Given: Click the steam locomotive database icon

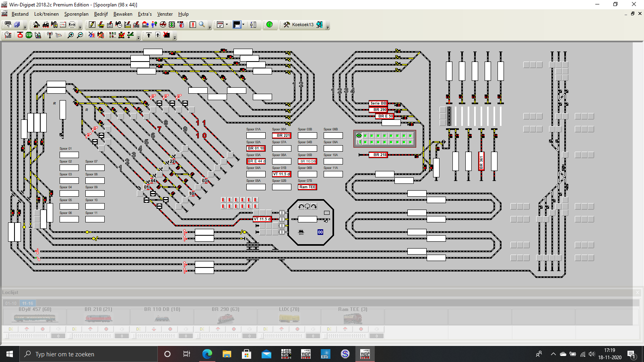Looking at the screenshot, I should coord(45,25).
